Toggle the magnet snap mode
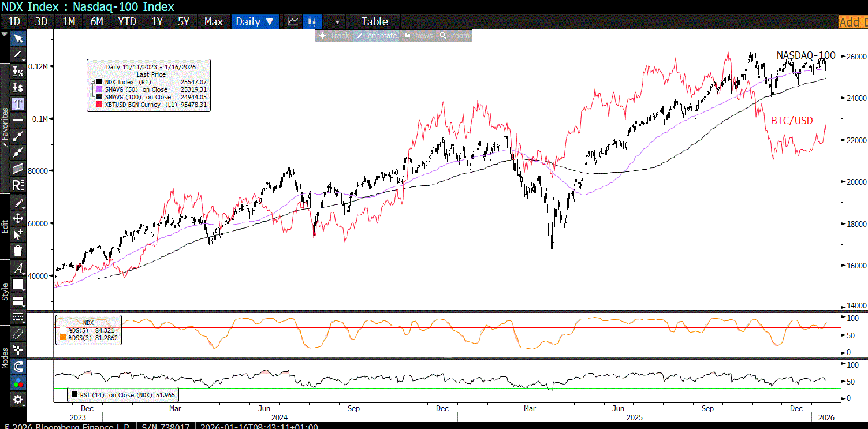 pos(18,367)
